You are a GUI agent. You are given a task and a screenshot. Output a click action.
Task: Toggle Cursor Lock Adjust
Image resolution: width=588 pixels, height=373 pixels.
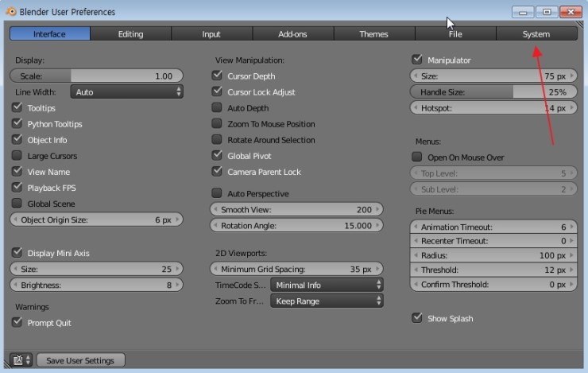[x=217, y=91]
